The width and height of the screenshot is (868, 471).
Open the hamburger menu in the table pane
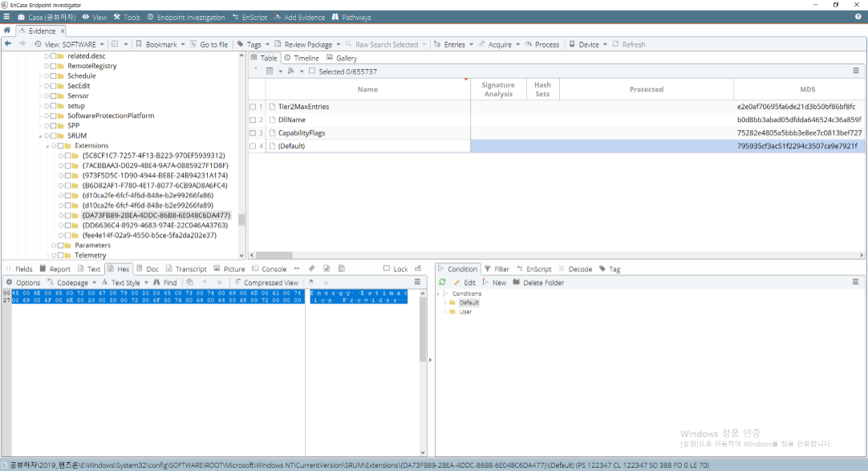[856, 71]
